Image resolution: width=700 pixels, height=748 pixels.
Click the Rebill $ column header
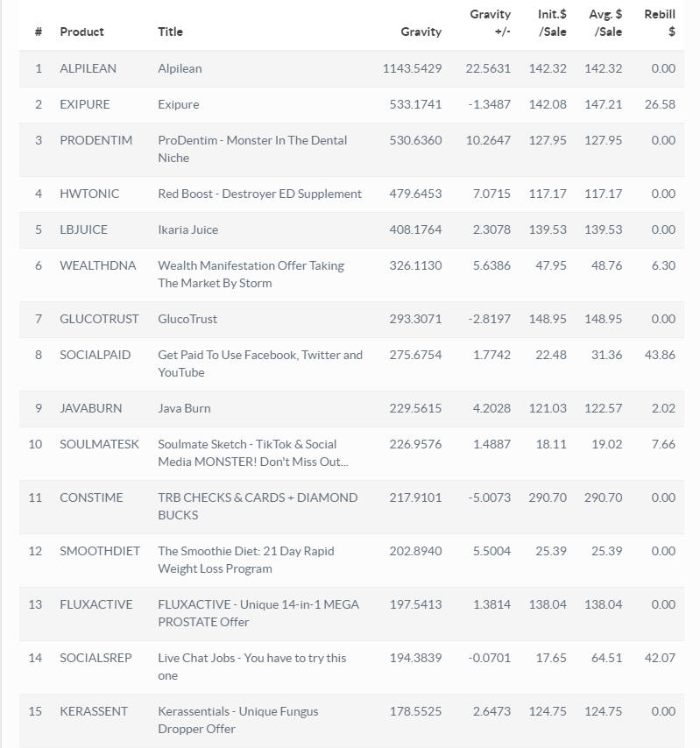click(x=660, y=23)
